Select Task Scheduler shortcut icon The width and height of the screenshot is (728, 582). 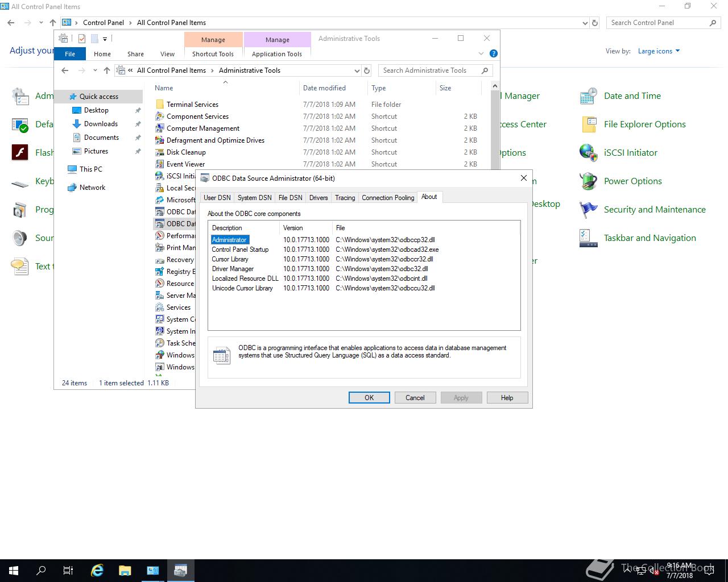[x=160, y=343]
